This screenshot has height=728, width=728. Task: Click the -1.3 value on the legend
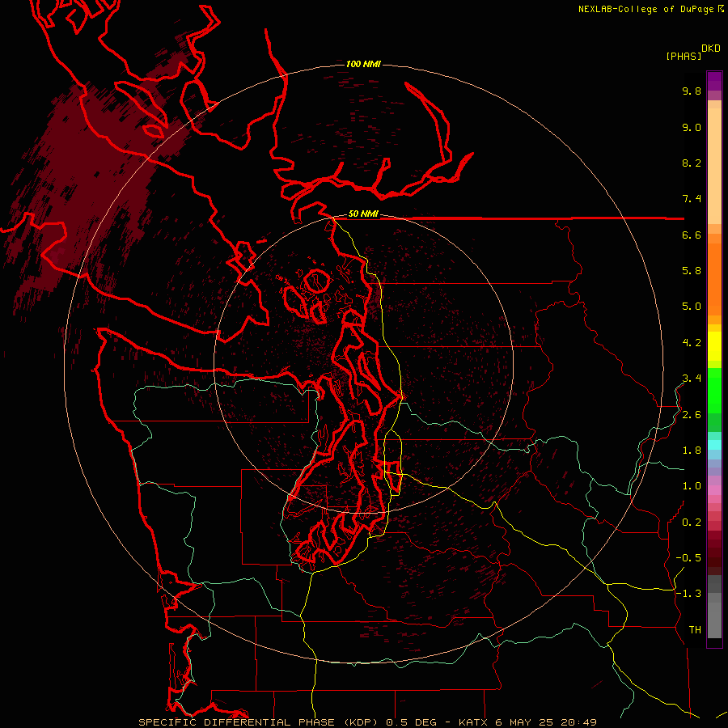pyautogui.click(x=688, y=594)
